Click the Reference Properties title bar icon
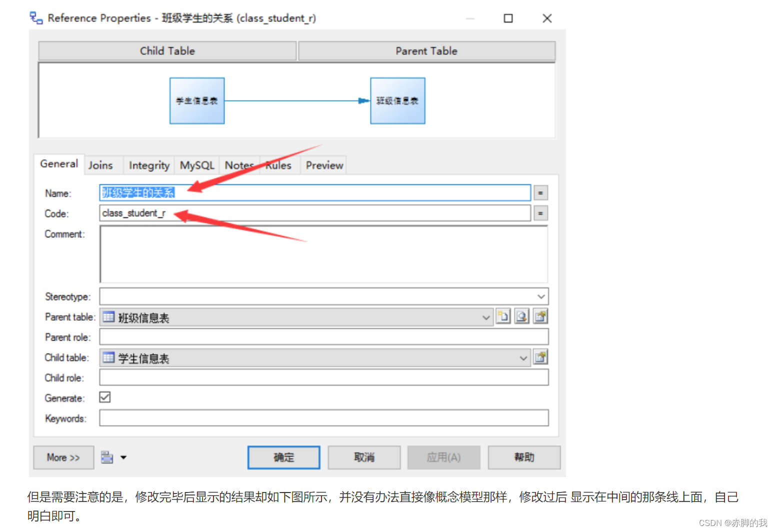Viewport: 775px width, 532px height. click(x=36, y=18)
